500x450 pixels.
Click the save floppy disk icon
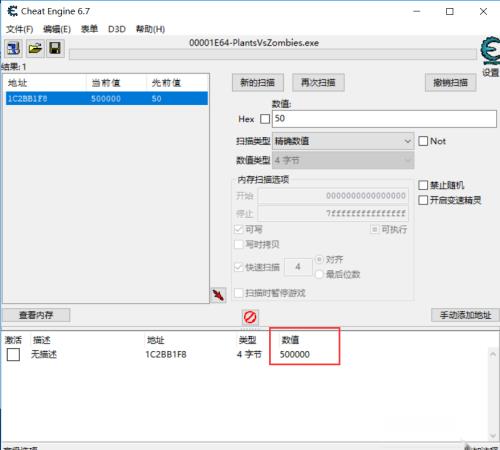55,49
